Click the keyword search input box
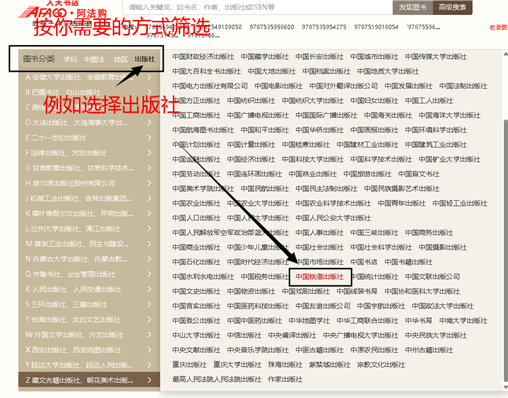The image size is (508, 398). point(258,7)
